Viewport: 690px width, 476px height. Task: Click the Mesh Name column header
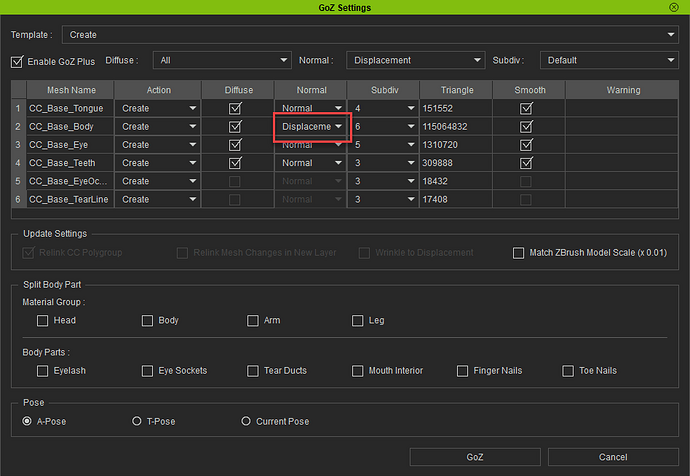tap(71, 90)
